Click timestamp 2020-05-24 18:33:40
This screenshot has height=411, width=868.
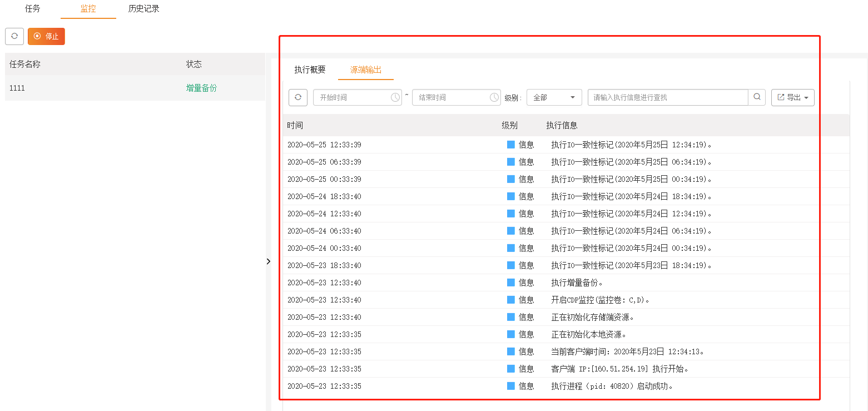point(324,196)
